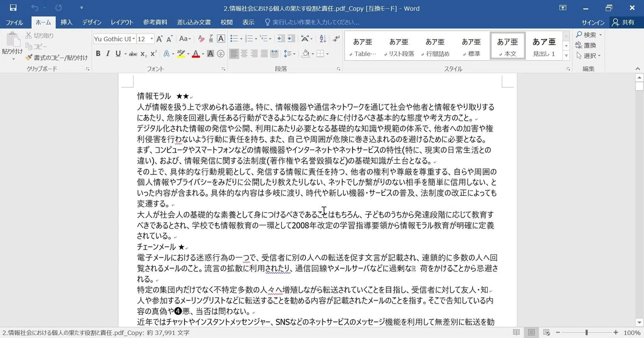Decrease paragraph indent
This screenshot has width=644, height=338.
[281, 39]
